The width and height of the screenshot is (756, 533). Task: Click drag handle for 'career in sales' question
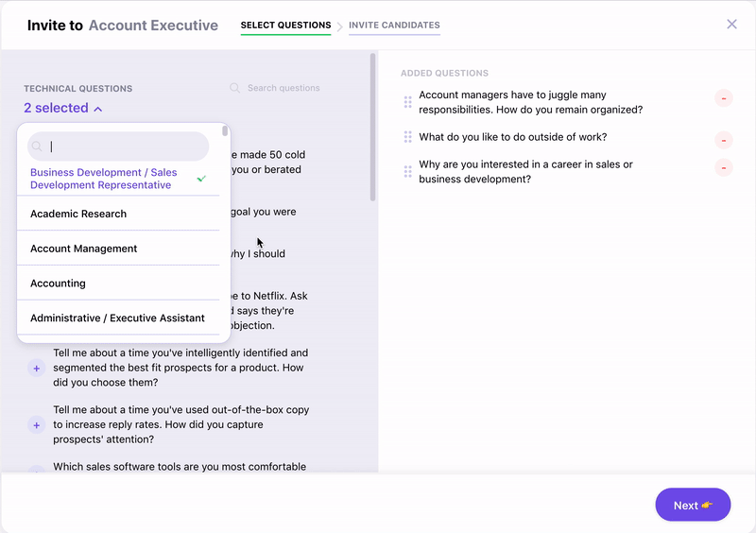(x=408, y=172)
